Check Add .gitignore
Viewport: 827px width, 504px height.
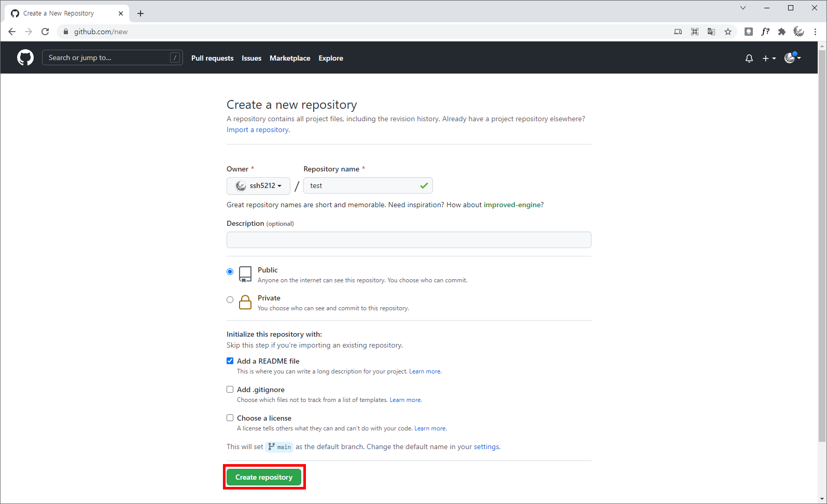point(230,390)
